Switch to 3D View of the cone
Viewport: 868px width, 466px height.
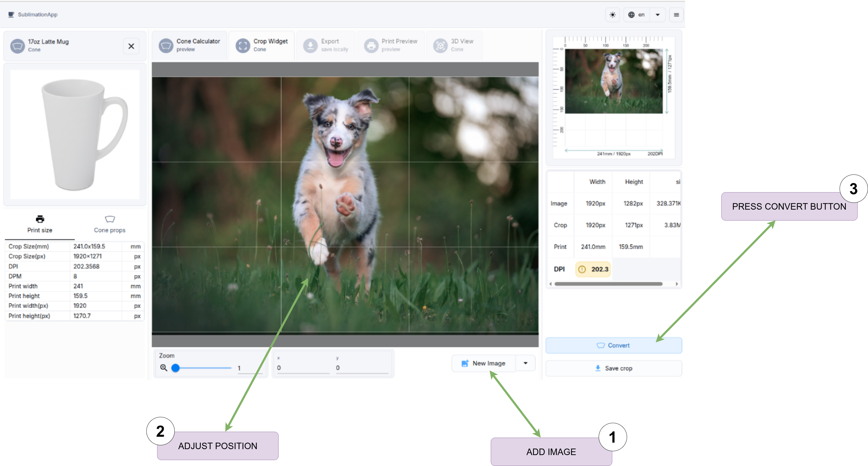tap(454, 45)
